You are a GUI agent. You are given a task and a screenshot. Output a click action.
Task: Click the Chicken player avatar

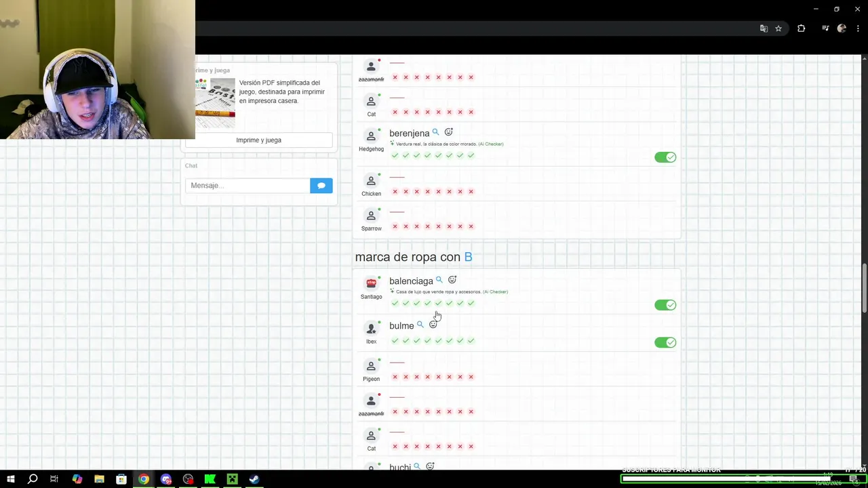[x=371, y=181]
